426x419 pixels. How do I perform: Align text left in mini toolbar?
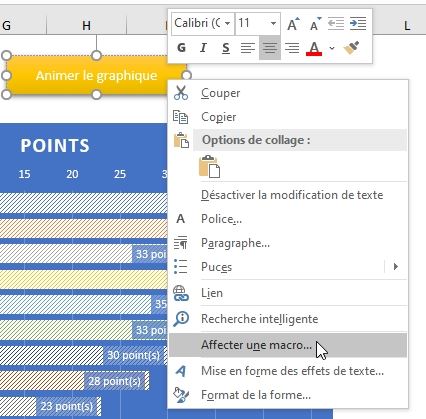coord(248,48)
